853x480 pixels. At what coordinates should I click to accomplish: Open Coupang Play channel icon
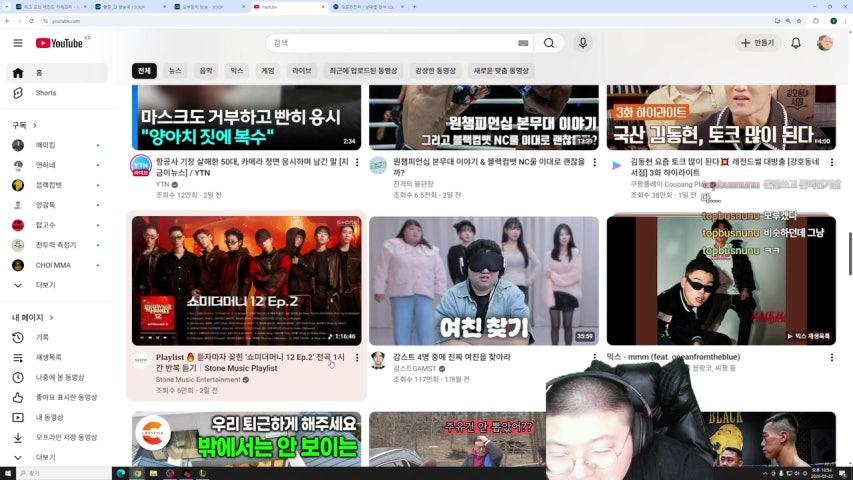click(616, 165)
